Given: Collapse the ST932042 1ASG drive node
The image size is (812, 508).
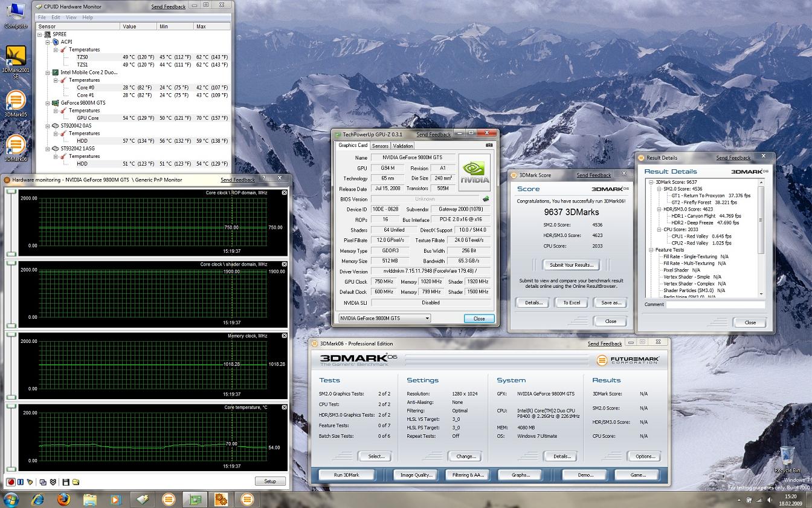Looking at the screenshot, I should [x=48, y=149].
